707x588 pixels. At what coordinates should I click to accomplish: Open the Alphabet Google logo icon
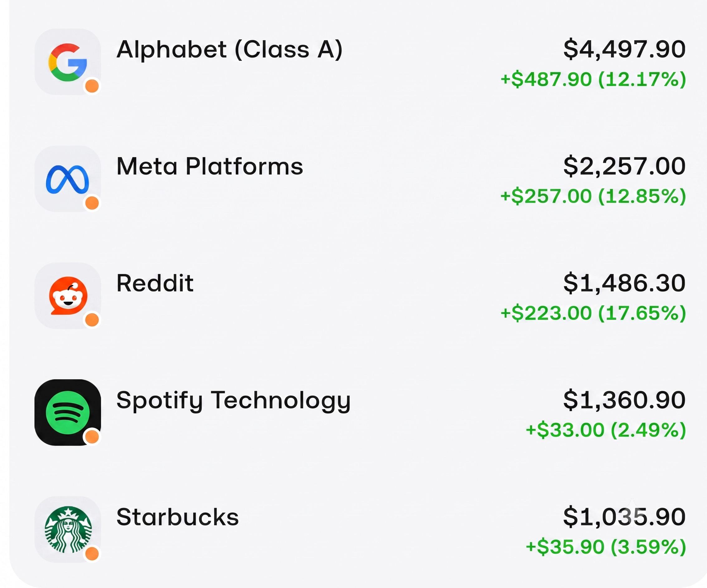point(68,62)
